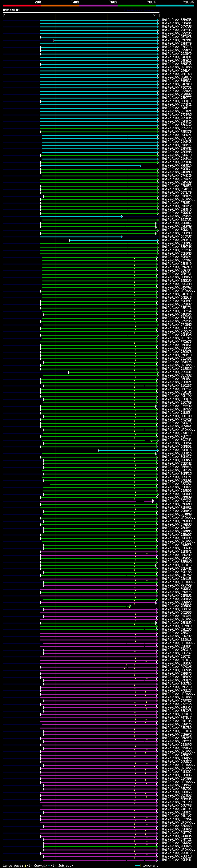The width and height of the screenshot is (197, 868).
Task: Click the green alignment bar for UniRef100_A8UDZ5
Action: (100, 847)
